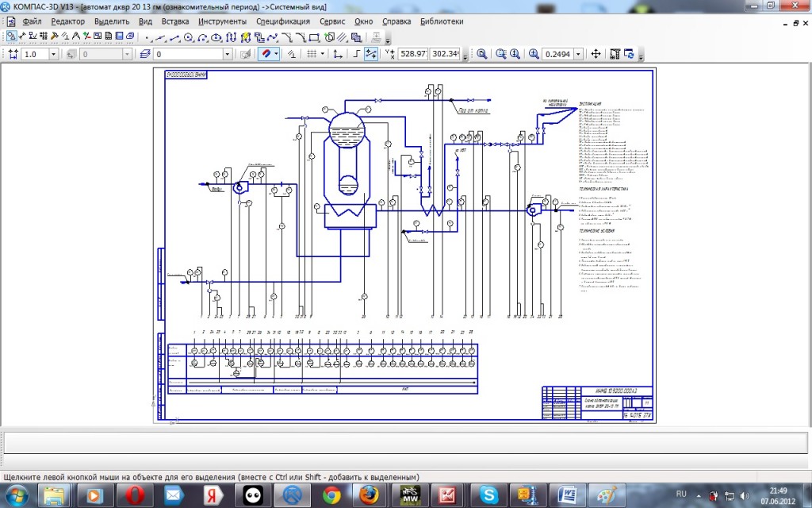This screenshot has width=812, height=508.
Task: Click the measurement panel icon with letter A
Action: [76, 37]
